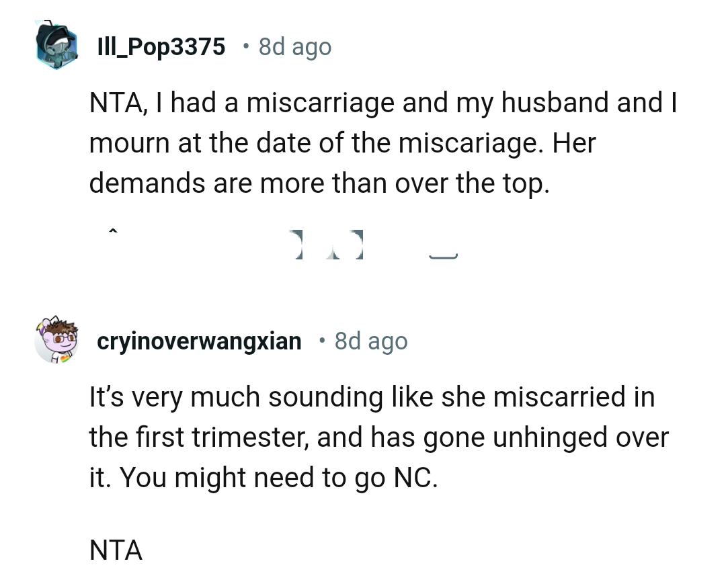Viewport: 726px width, 588px height.
Task: Click the '8d ago' timestamp on cryinoverwangxian's comment
Action: pos(370,340)
